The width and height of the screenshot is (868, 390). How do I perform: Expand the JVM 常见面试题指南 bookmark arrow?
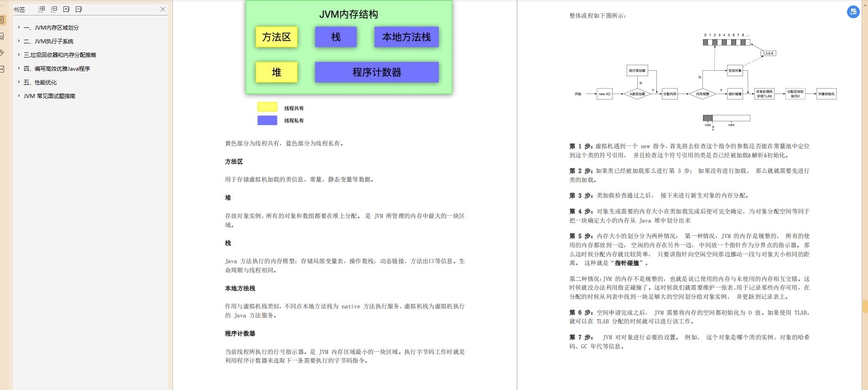[19, 96]
